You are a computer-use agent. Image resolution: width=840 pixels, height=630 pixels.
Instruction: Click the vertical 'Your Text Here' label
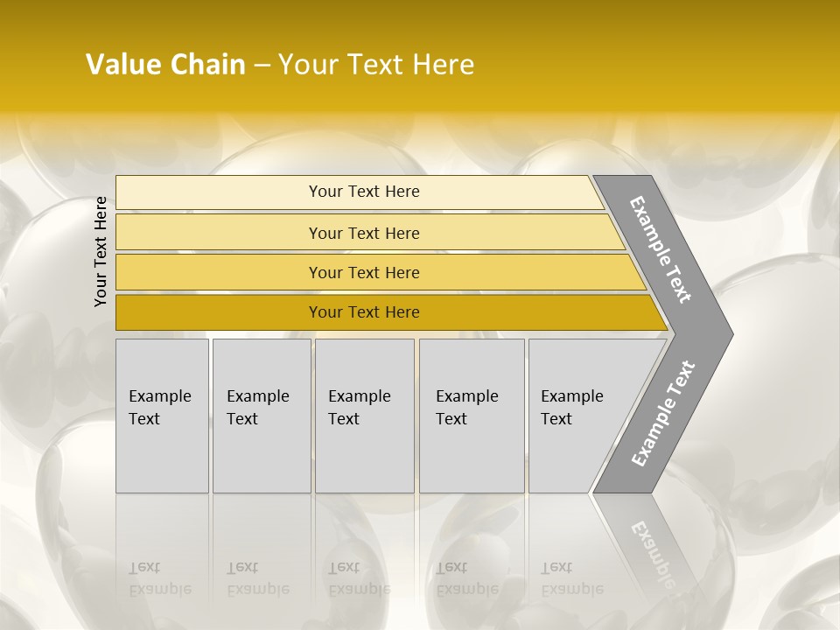point(101,251)
